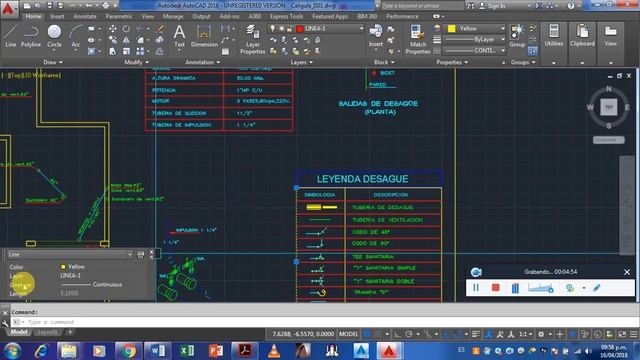Expand the Layers panel
Screen dimensions: 640x360
click(301, 62)
